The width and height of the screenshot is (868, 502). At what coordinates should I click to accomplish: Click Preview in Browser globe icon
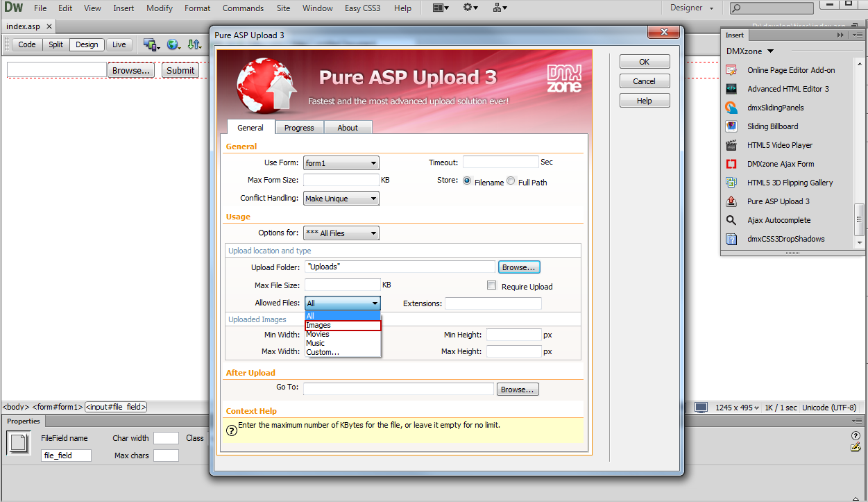click(x=173, y=44)
